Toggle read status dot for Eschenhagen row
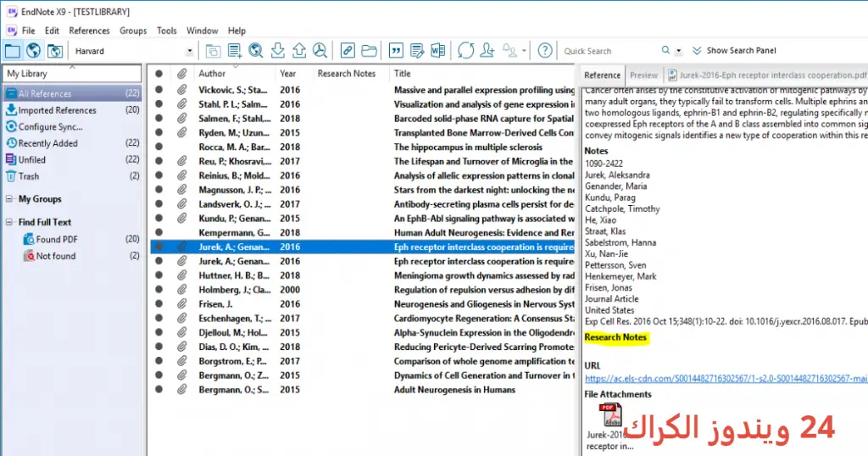Viewport: 868px width, 456px height. point(159,318)
